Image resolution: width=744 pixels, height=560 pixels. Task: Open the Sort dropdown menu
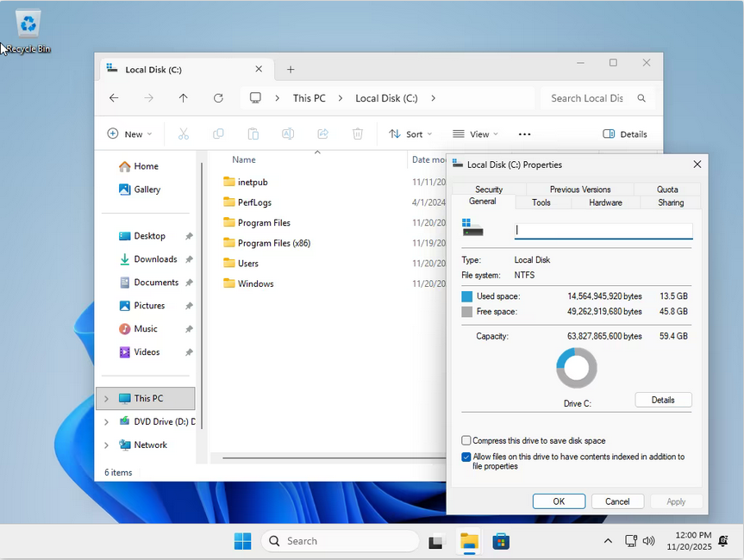pos(410,134)
